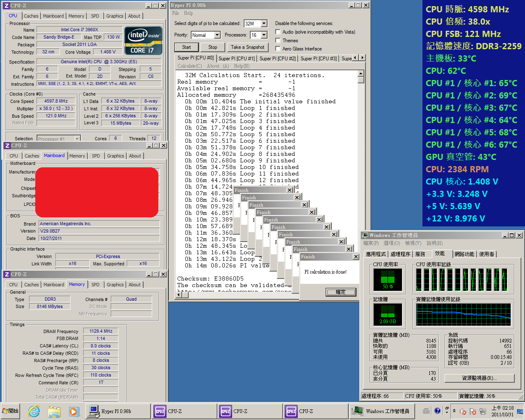This screenshot has height=420, width=525.
Task: Click the DRAM Frequency value 1129.4 MHz
Action: (x=101, y=331)
